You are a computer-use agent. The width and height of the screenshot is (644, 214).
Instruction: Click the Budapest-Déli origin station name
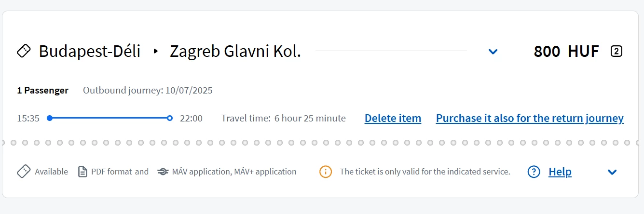(90, 51)
